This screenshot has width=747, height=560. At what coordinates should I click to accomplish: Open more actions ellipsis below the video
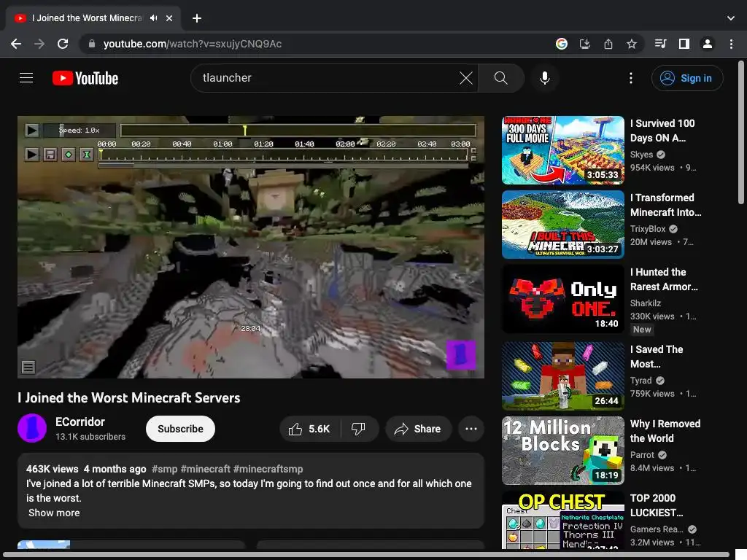[471, 429]
